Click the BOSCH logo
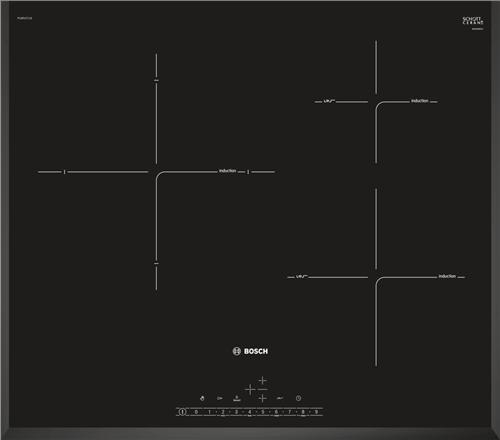The width and height of the screenshot is (500, 440). (x=250, y=351)
